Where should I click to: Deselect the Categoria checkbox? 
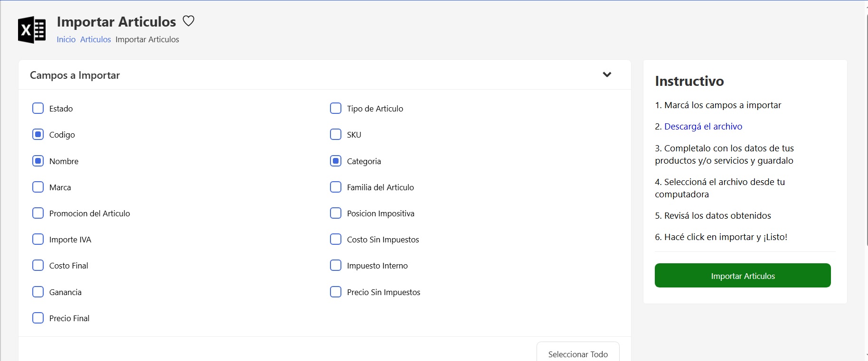coord(336,161)
